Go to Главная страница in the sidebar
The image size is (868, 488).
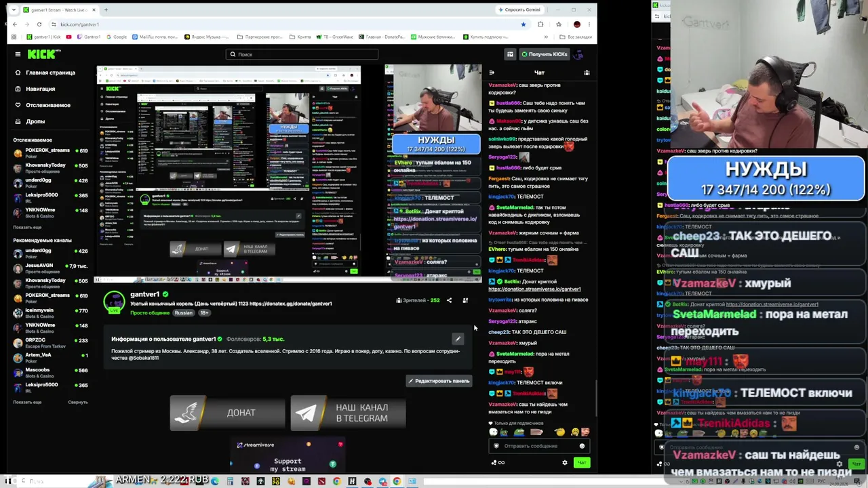tap(45, 73)
